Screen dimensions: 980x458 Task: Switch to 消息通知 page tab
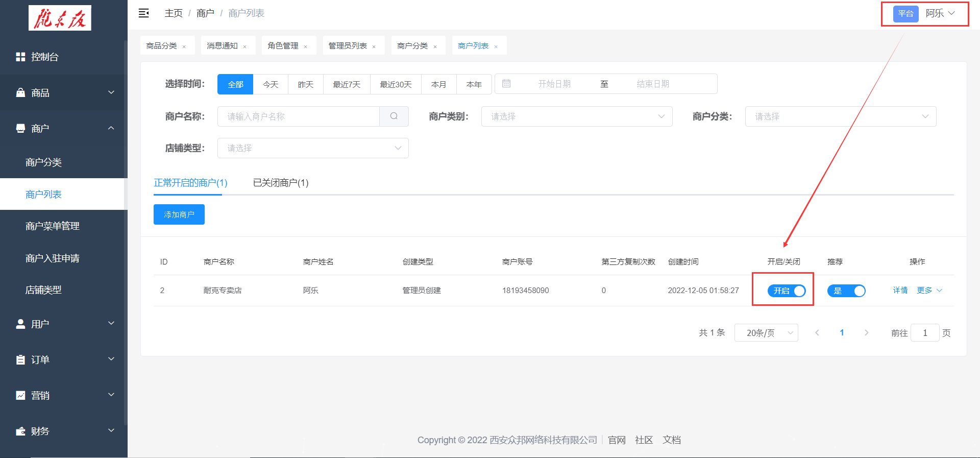click(222, 46)
